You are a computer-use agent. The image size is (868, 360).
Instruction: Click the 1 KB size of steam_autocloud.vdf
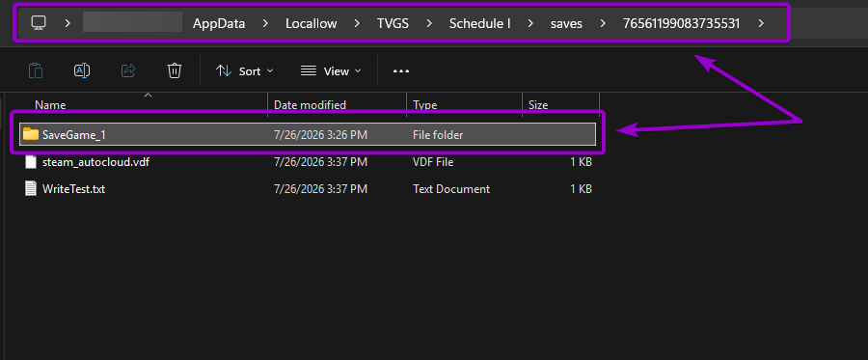click(x=581, y=162)
